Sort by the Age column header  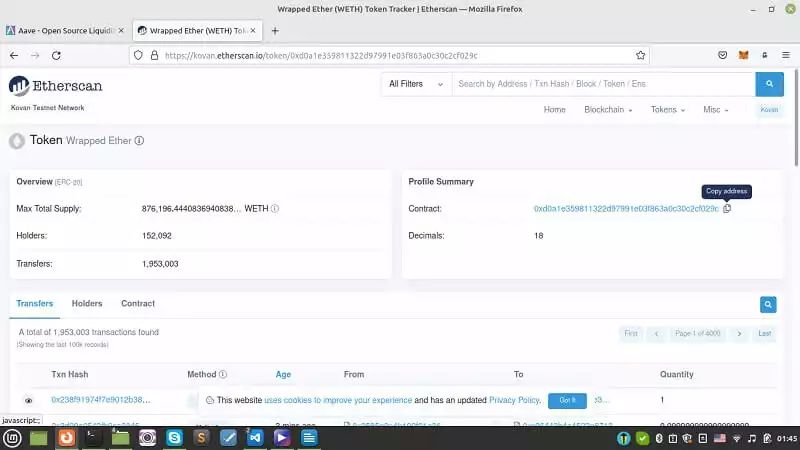pyautogui.click(x=283, y=374)
